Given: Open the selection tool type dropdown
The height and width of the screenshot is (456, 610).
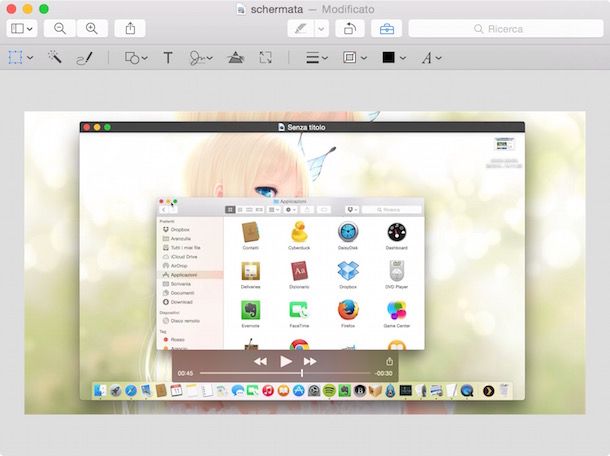Looking at the screenshot, I should tap(30, 58).
